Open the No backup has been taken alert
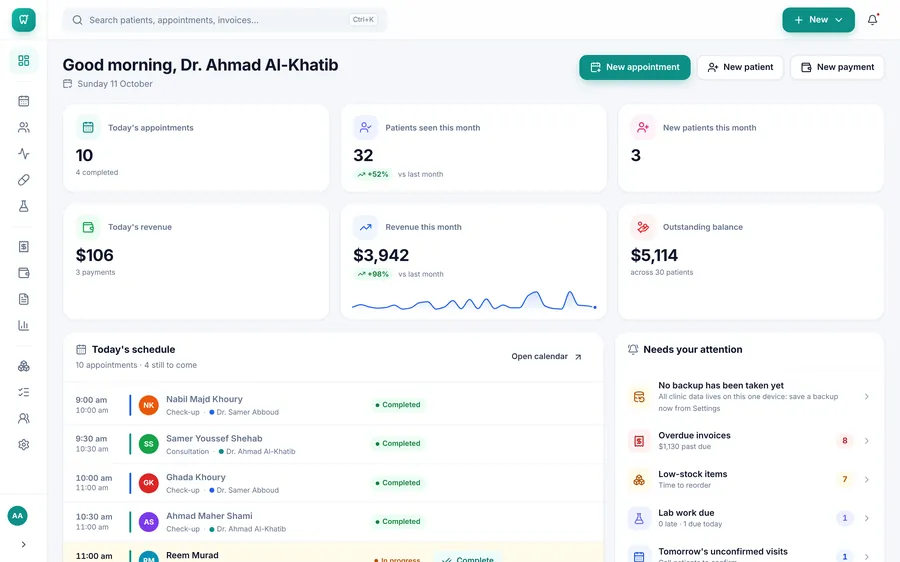900x562 pixels. click(750, 397)
